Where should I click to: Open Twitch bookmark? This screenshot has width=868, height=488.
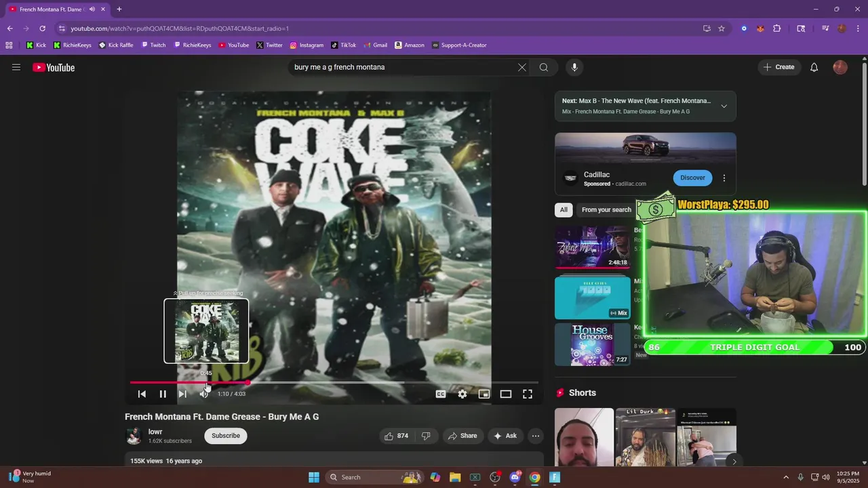[x=153, y=45]
